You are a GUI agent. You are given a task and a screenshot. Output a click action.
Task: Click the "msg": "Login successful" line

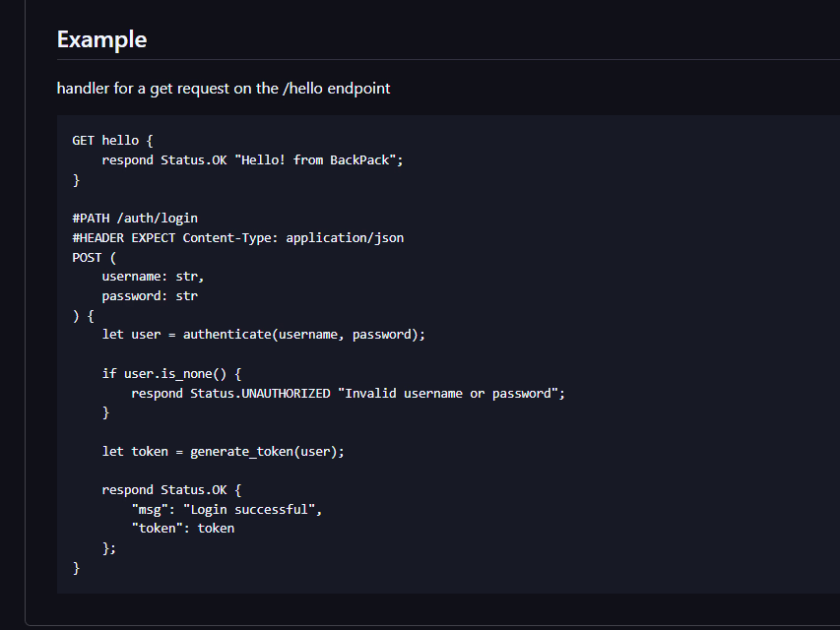click(x=226, y=510)
